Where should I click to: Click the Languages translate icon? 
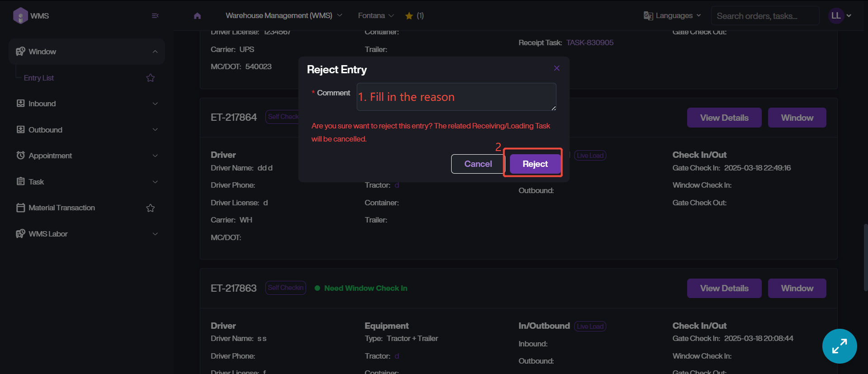coord(648,16)
